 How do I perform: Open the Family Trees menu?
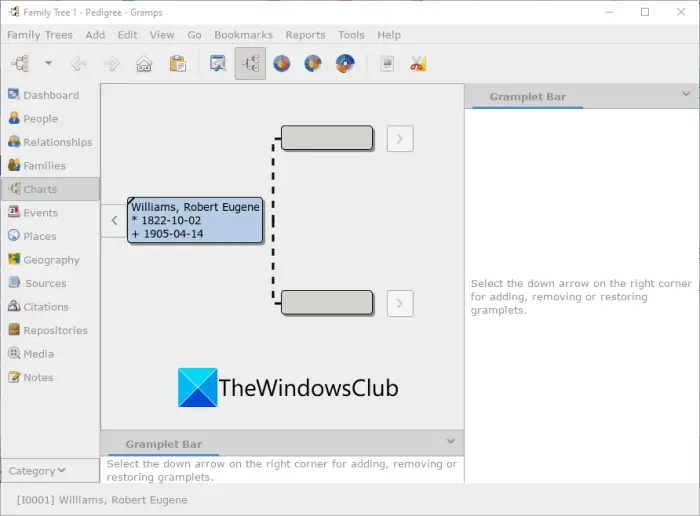click(x=40, y=35)
